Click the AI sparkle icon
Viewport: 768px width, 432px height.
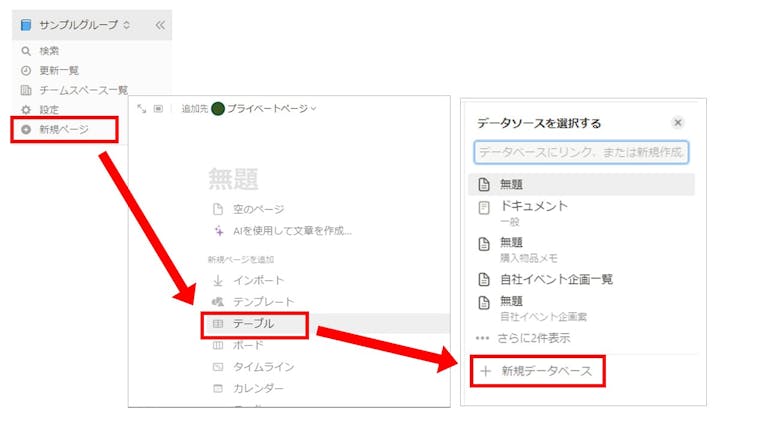pos(218,231)
